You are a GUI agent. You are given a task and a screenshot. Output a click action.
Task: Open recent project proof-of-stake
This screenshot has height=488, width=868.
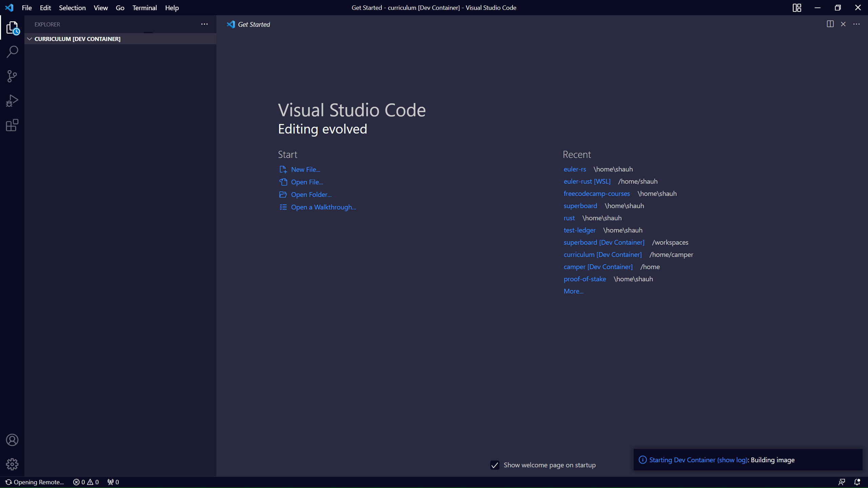585,279
